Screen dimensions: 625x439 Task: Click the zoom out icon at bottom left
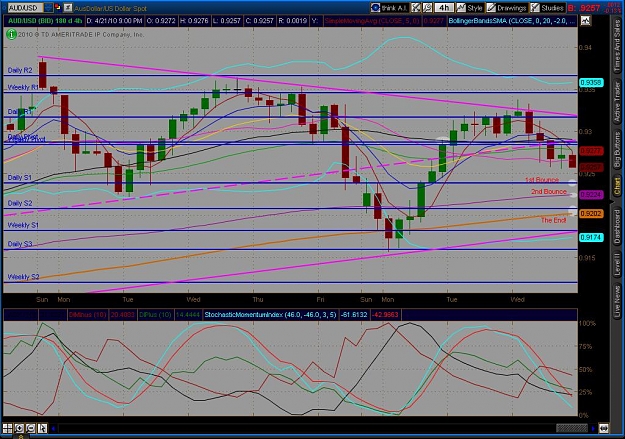pos(31,428)
